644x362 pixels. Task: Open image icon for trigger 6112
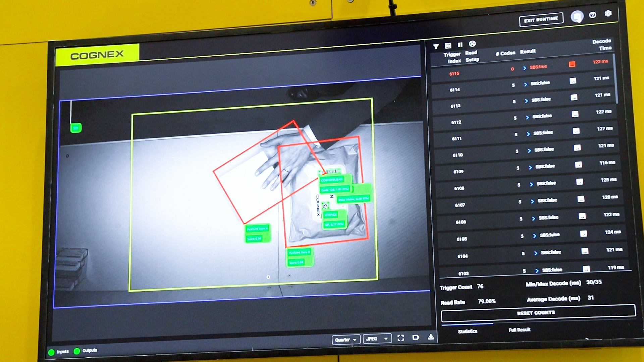[x=575, y=114]
